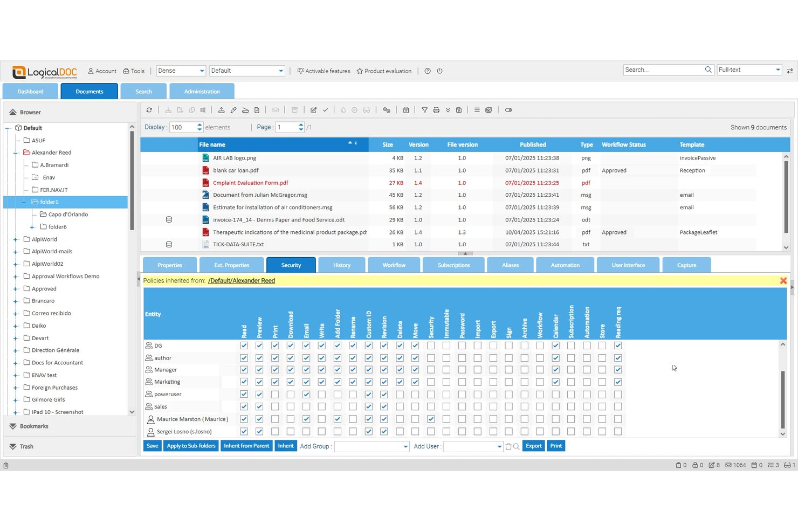Click the checked-out count 8 status icon
This screenshot has width=798, height=532.
(x=714, y=465)
